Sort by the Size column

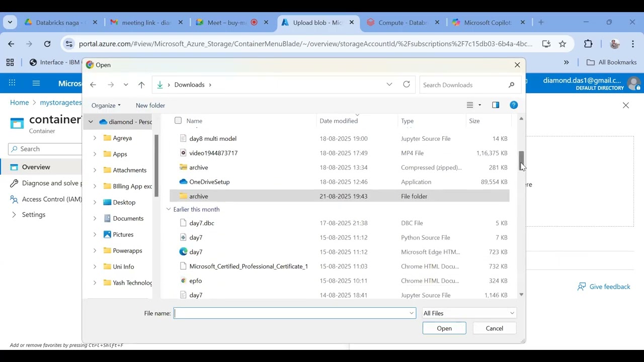474,121
